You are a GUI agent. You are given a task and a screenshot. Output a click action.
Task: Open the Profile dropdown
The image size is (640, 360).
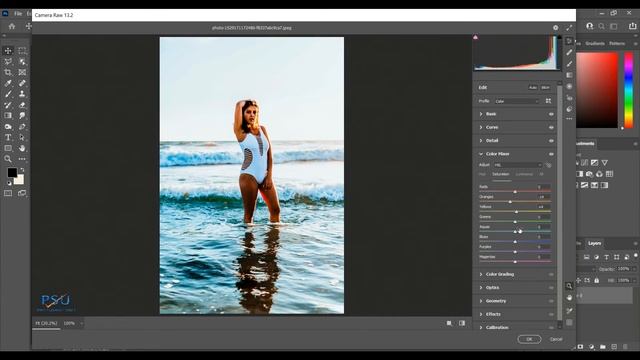517,101
